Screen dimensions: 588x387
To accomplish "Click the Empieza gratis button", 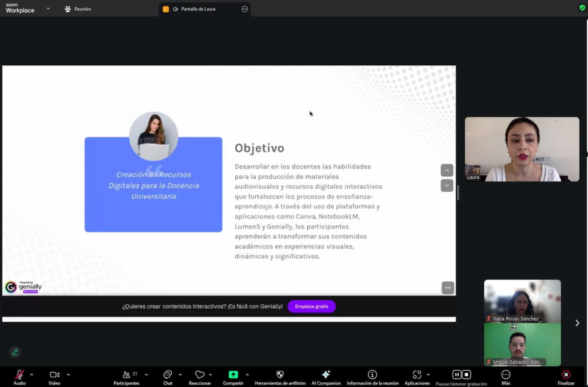I will pos(312,307).
